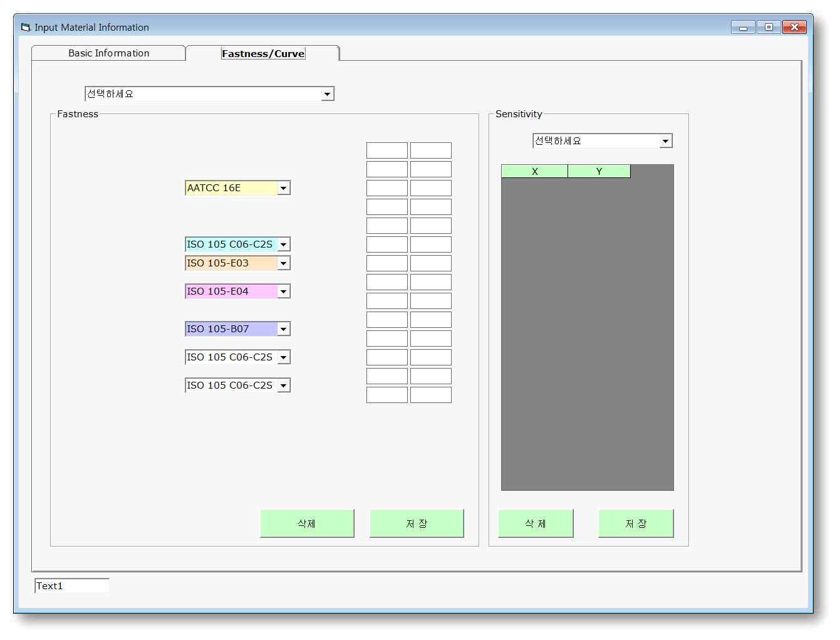Image resolution: width=840 pixels, height=640 pixels.
Task: Expand the cyan ISO 105 C06-C2S dropdown
Action: (x=284, y=244)
